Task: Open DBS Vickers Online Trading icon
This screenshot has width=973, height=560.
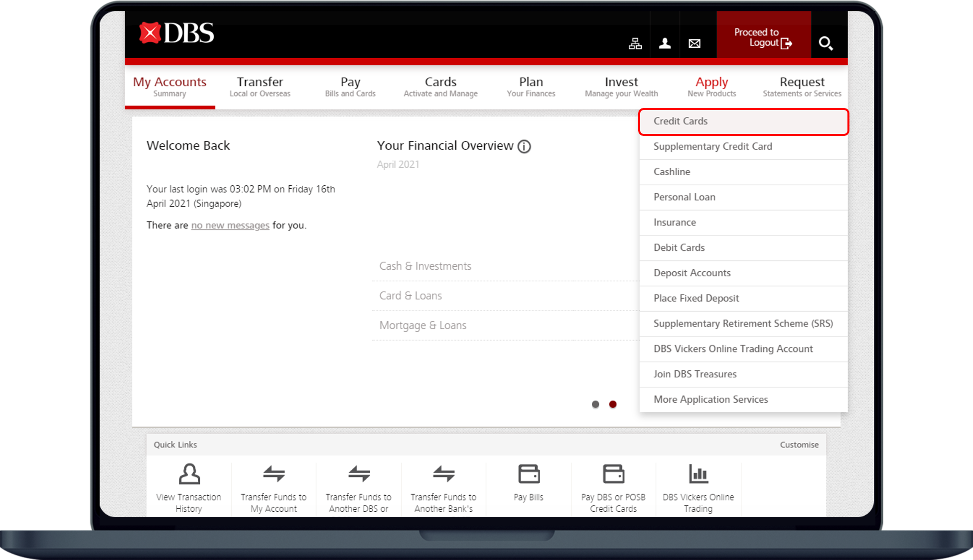Action: pyautogui.click(x=698, y=474)
